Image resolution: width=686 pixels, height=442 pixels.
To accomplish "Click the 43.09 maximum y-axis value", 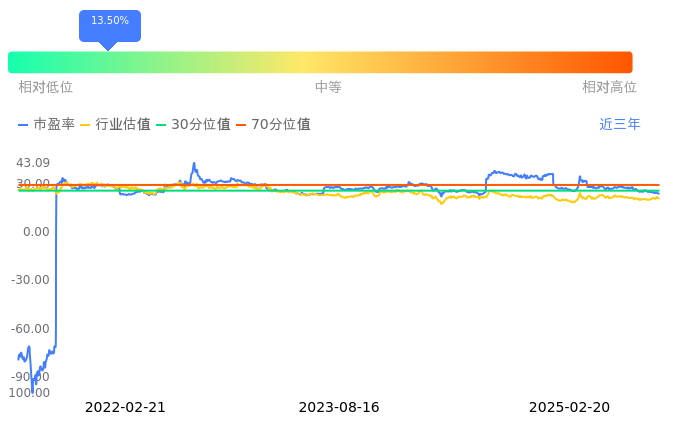I will (x=33, y=163).
